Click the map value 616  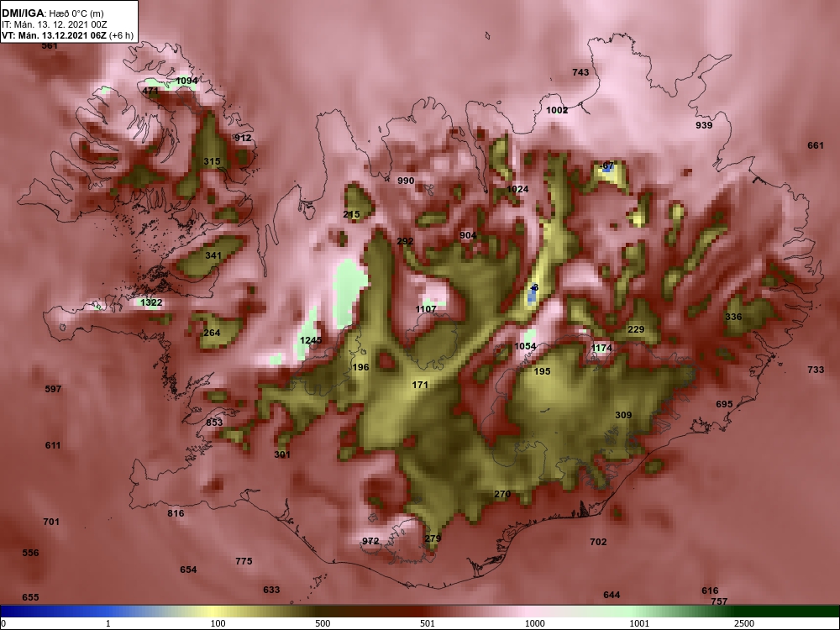pyautogui.click(x=710, y=591)
